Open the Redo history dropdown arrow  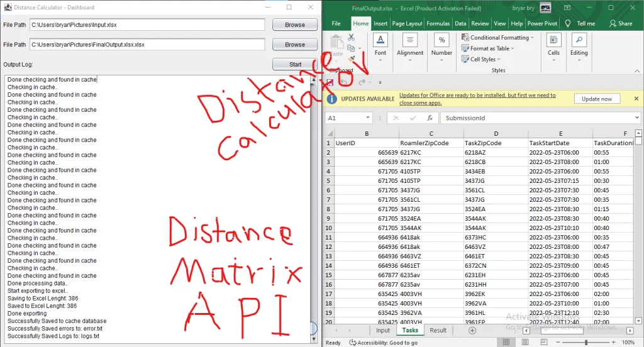tap(370, 82)
